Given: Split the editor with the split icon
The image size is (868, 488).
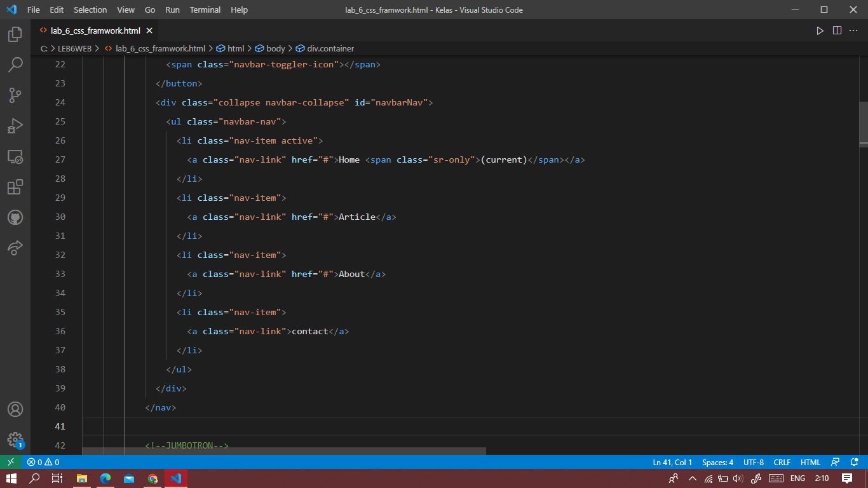Looking at the screenshot, I should coord(836,30).
